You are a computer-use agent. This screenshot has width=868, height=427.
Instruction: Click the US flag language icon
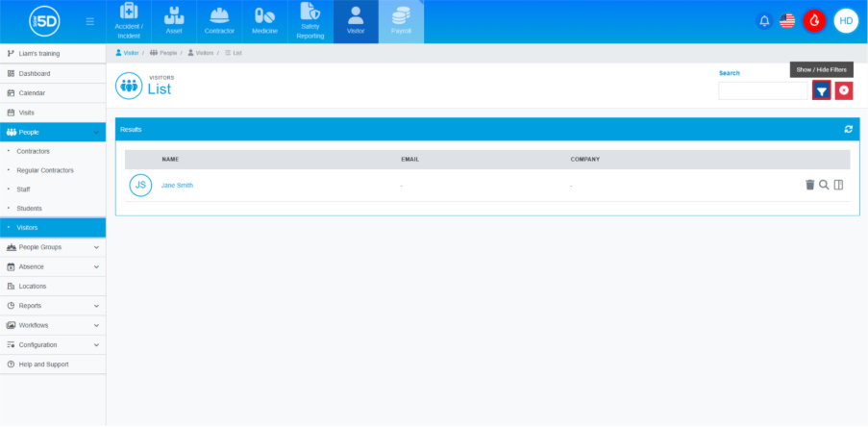pos(787,21)
